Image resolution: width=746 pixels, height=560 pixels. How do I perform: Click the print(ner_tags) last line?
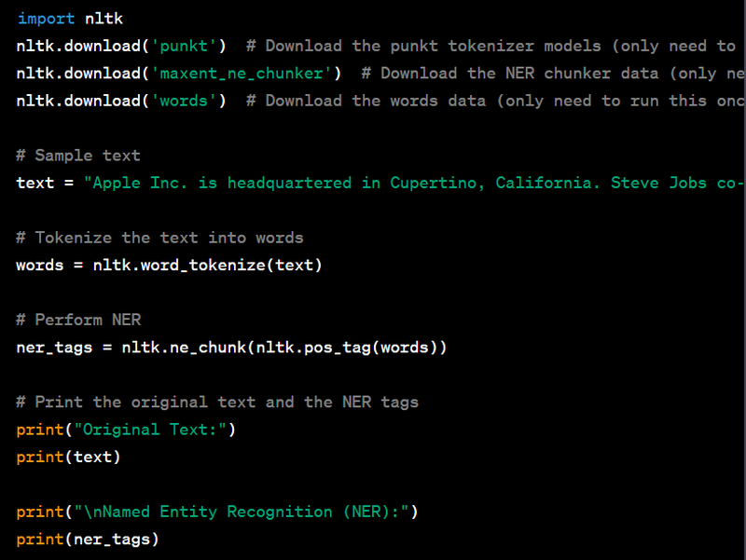[88, 539]
